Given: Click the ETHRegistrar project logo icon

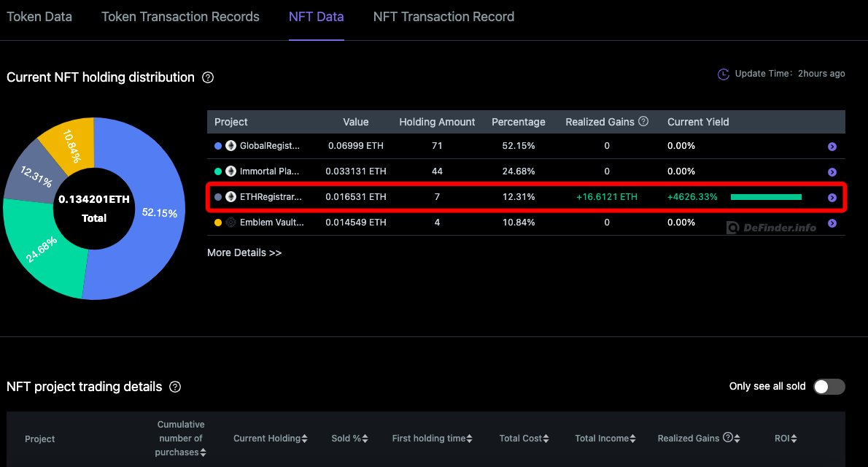Looking at the screenshot, I should point(230,197).
